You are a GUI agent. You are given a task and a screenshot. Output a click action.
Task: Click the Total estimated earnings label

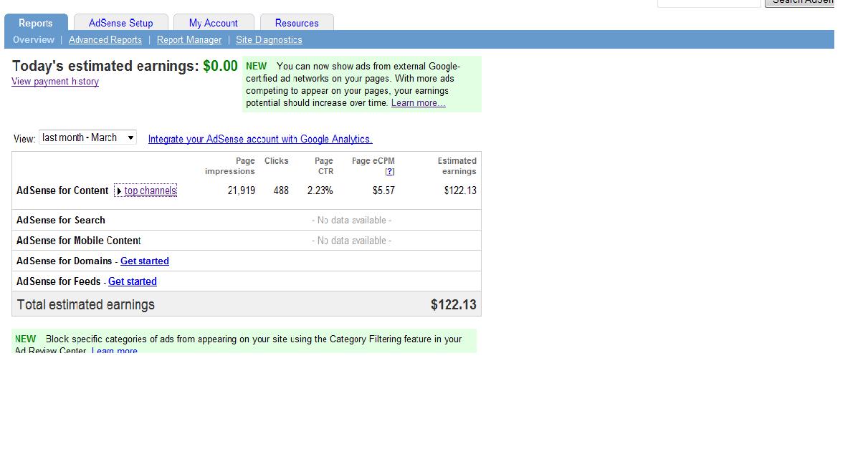(86, 305)
